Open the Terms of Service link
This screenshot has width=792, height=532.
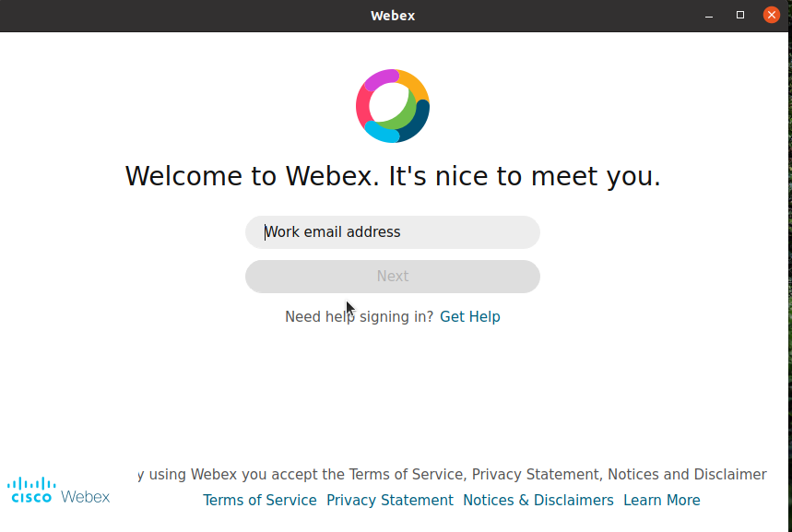tap(260, 501)
